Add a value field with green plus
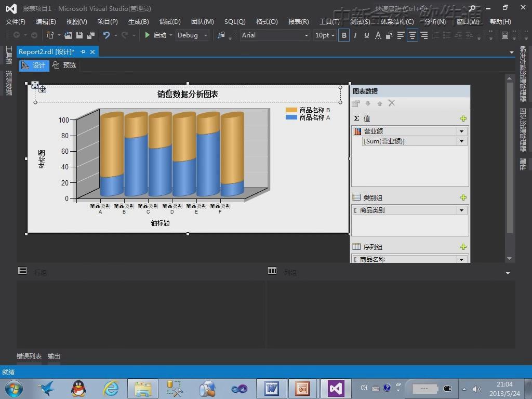The image size is (532, 399). coord(463,118)
